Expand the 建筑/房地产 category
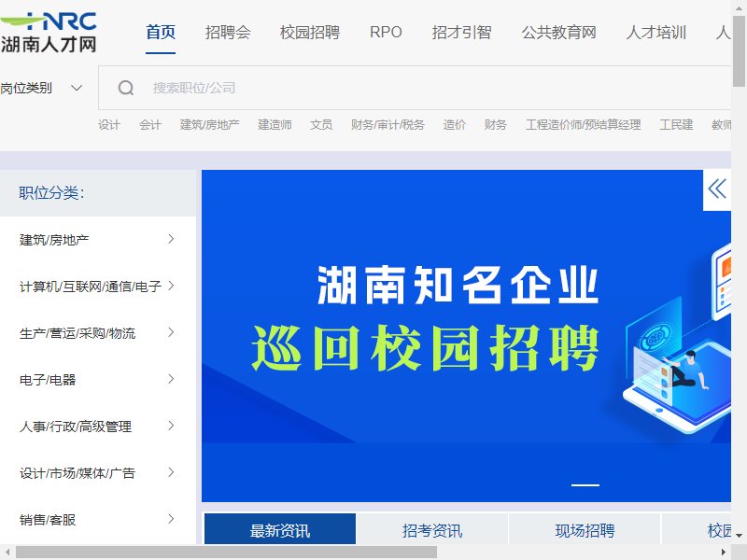This screenshot has height=560, width=747. click(97, 240)
